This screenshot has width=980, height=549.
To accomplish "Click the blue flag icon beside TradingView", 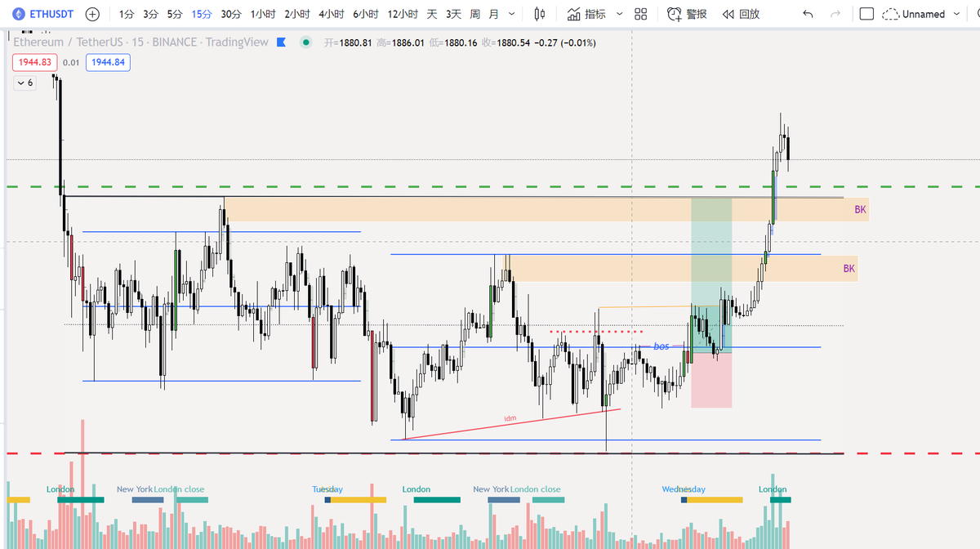I will click(281, 42).
